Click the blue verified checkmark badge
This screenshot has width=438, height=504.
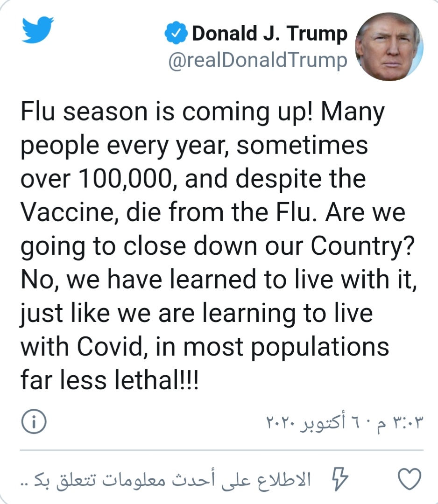pos(176,33)
